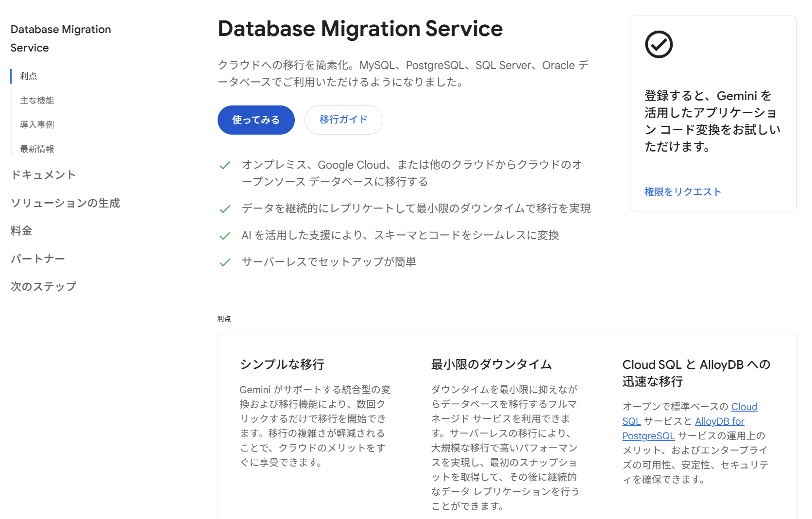Click the ダウンタイムを最小限に抑えながら description paragraph

click(x=505, y=448)
